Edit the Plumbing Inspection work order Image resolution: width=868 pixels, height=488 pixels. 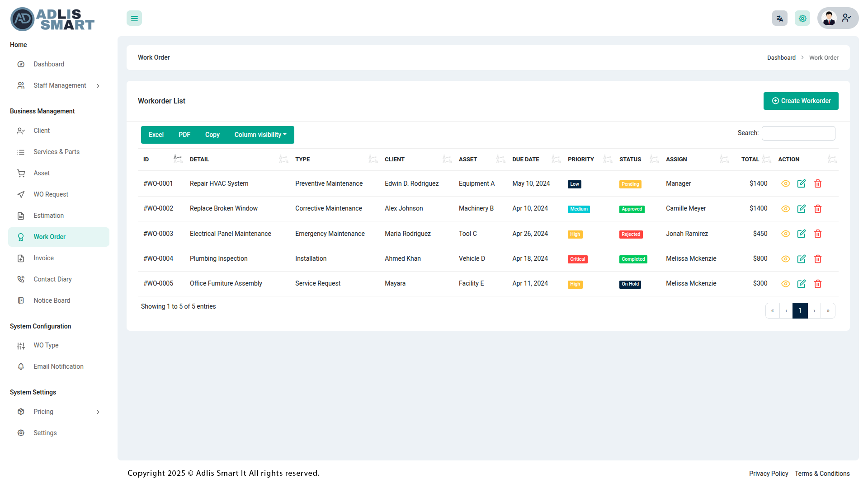pyautogui.click(x=801, y=259)
